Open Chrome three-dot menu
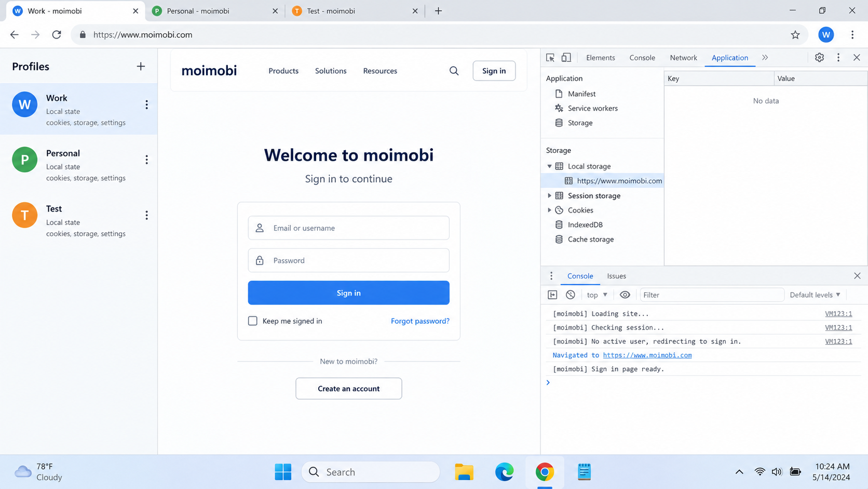Viewport: 868px width, 489px height. click(852, 35)
